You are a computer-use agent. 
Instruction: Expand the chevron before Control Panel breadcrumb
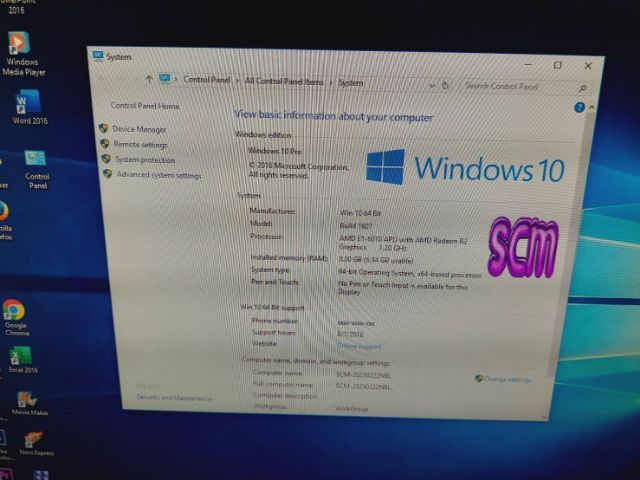[x=176, y=79]
